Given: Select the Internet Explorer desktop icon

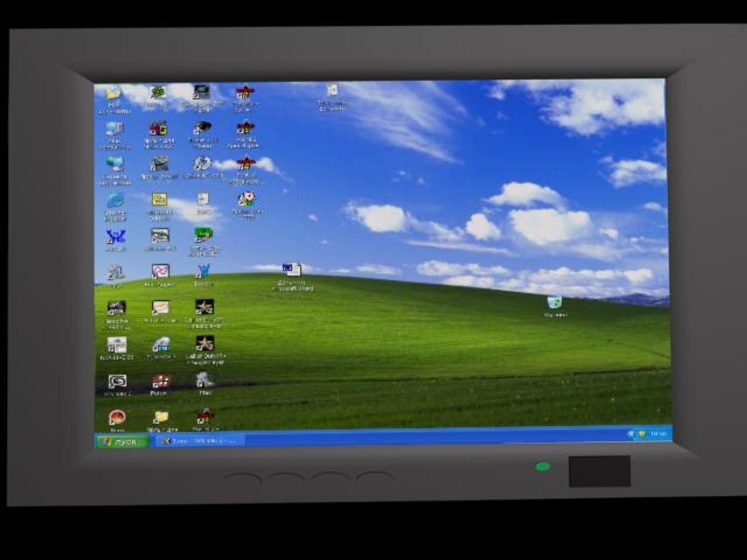Looking at the screenshot, I should point(115,200).
